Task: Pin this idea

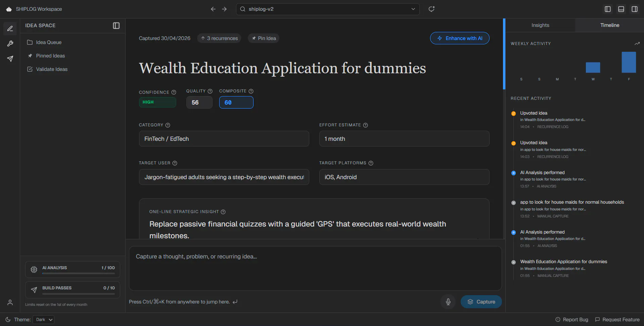Action: [x=264, y=38]
